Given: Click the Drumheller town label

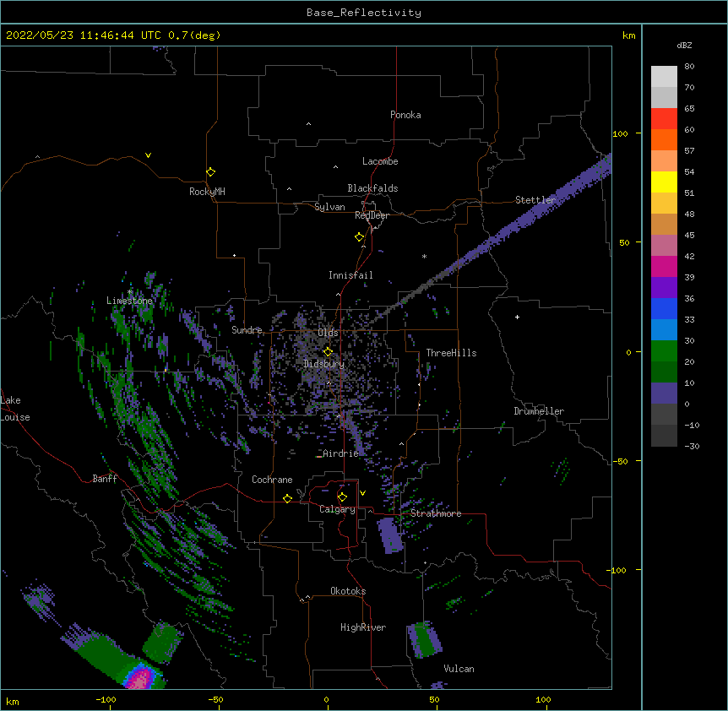Looking at the screenshot, I should tap(539, 411).
